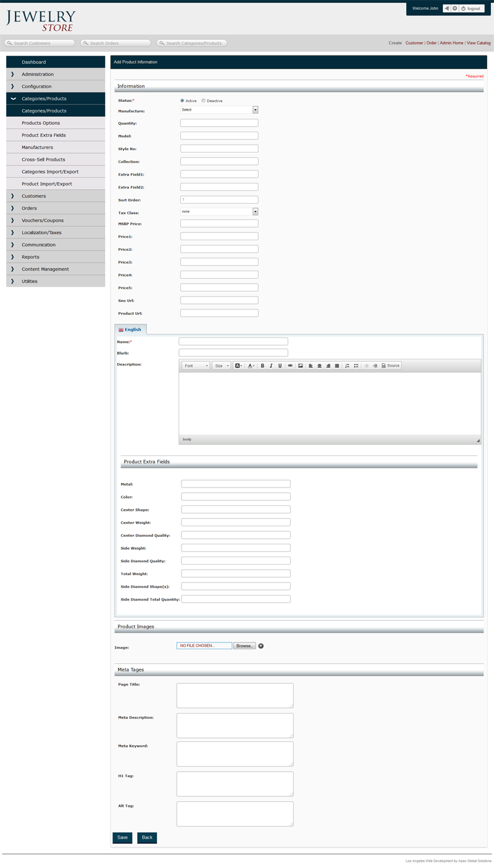Image resolution: width=494 pixels, height=868 pixels.
Task: Expand the Administration sidebar section
Action: tap(56, 74)
